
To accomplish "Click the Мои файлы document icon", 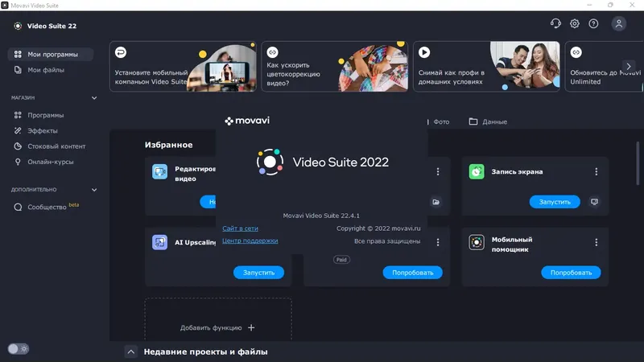I will pyautogui.click(x=18, y=70).
